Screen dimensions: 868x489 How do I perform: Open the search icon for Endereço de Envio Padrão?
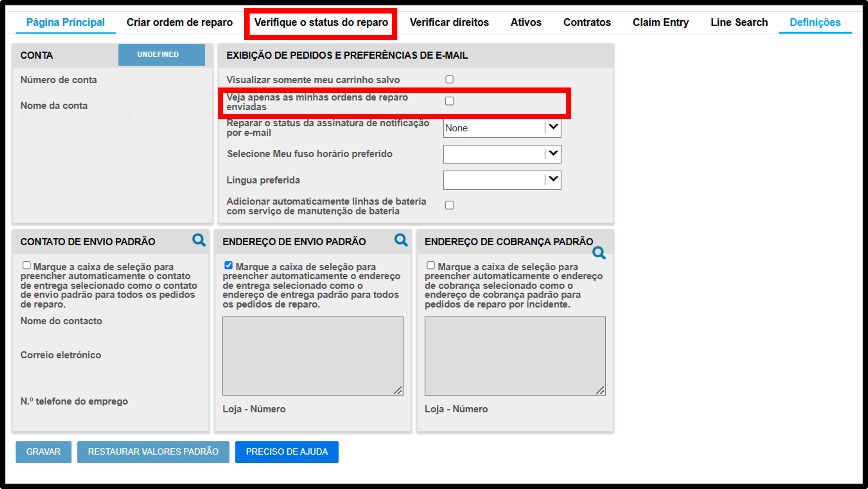(401, 240)
